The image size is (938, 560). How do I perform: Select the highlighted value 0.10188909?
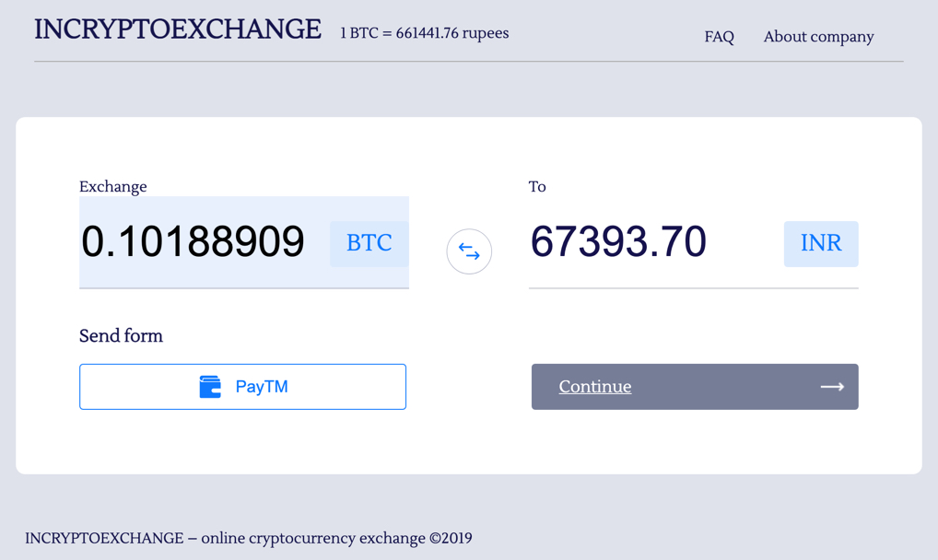(193, 242)
